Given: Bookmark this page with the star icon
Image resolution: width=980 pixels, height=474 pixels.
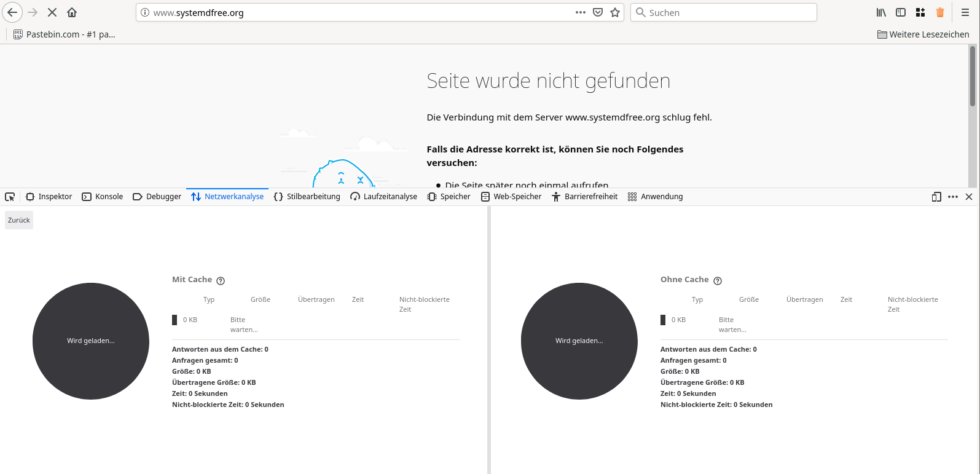Looking at the screenshot, I should 615,12.
